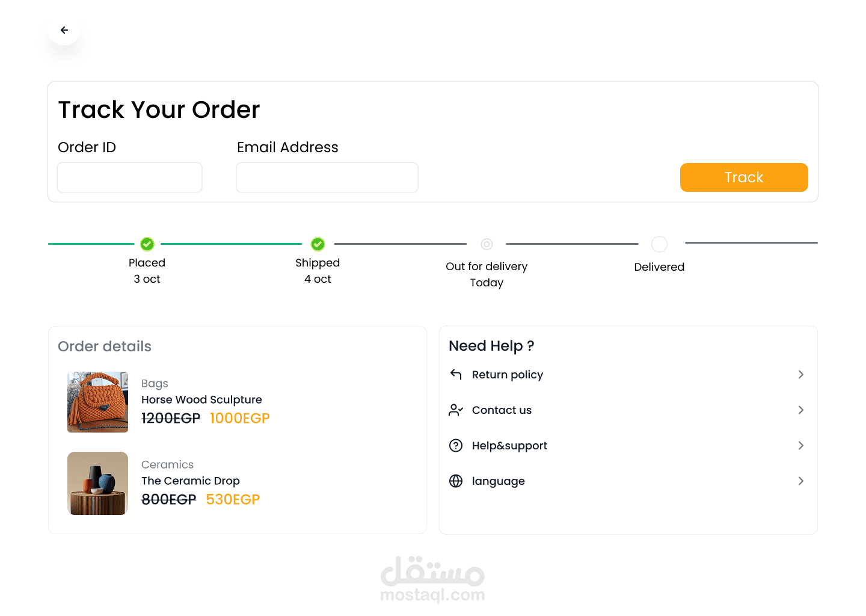Image resolution: width=866 pixels, height=616 pixels.
Task: Click the Contact us person icon
Action: [456, 410]
